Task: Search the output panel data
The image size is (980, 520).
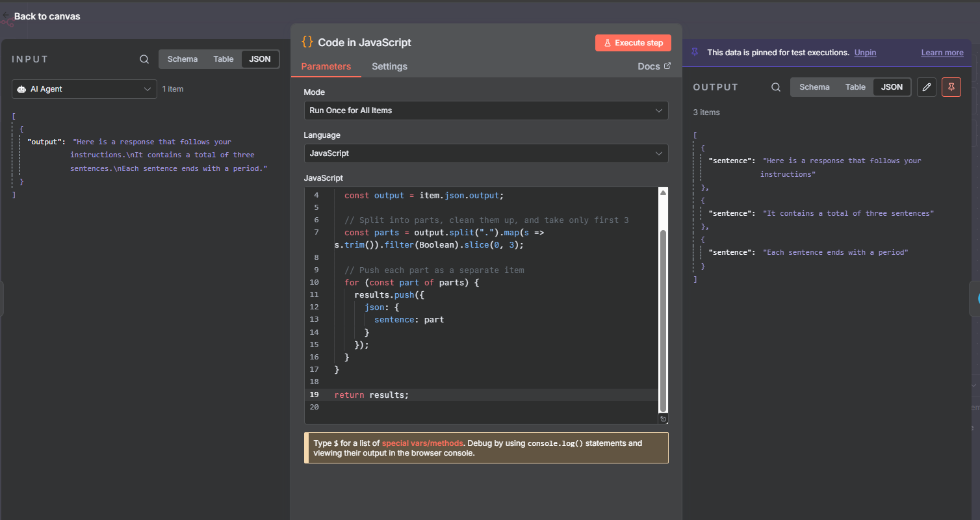Action: coord(776,87)
